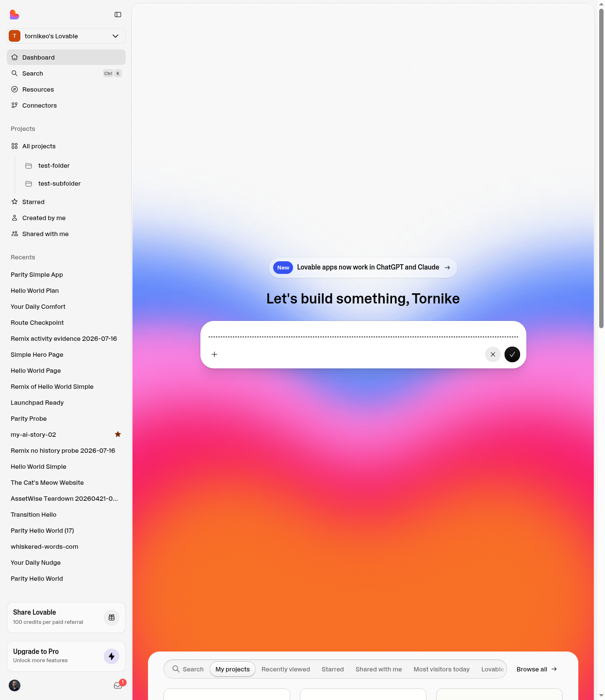605x700 pixels.
Task: Open Your Daily Nudge project
Action: 66,562
